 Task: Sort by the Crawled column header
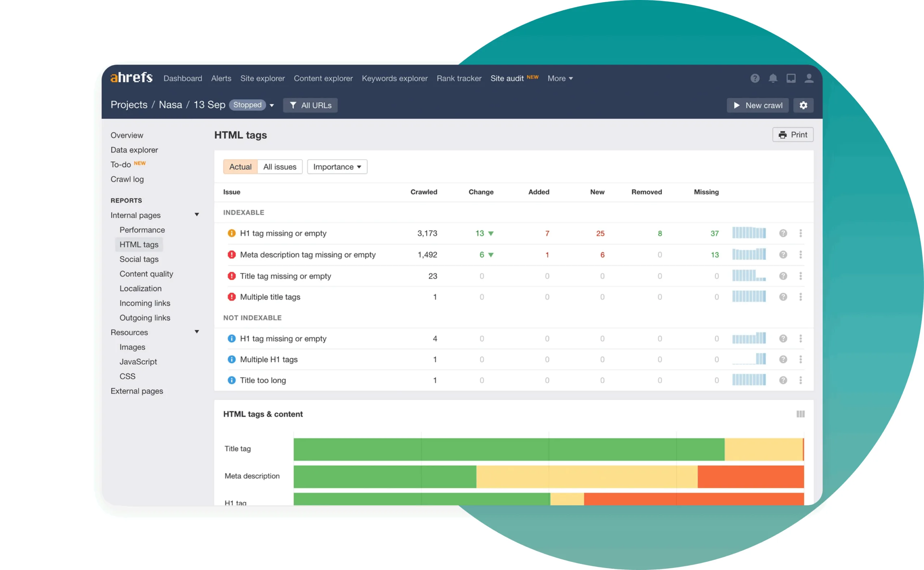pyautogui.click(x=424, y=192)
